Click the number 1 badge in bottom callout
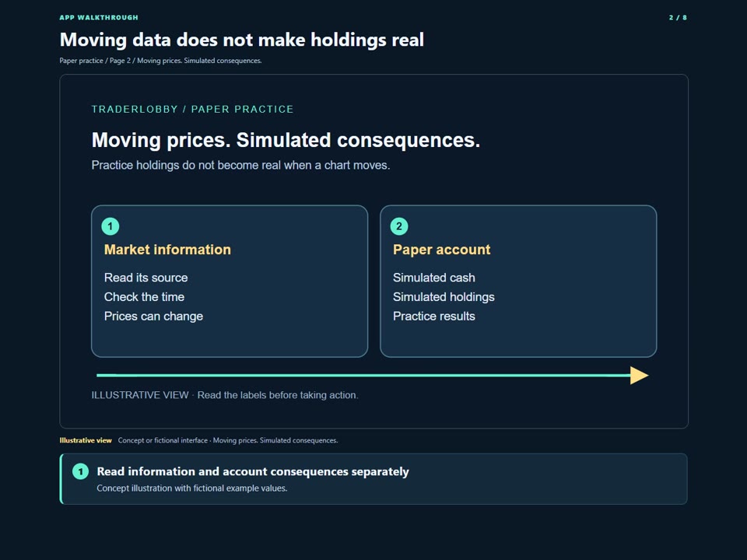This screenshot has width=747, height=560. pyautogui.click(x=80, y=471)
